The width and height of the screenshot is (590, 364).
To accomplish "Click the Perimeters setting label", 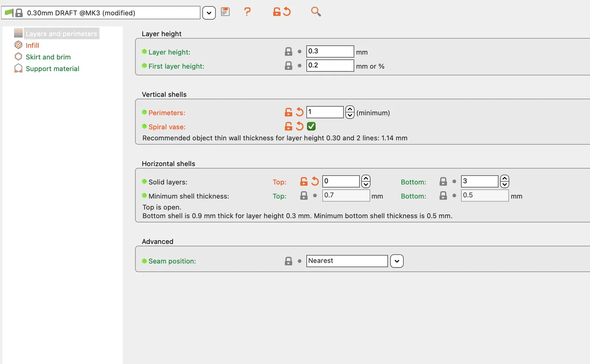I will pos(167,113).
